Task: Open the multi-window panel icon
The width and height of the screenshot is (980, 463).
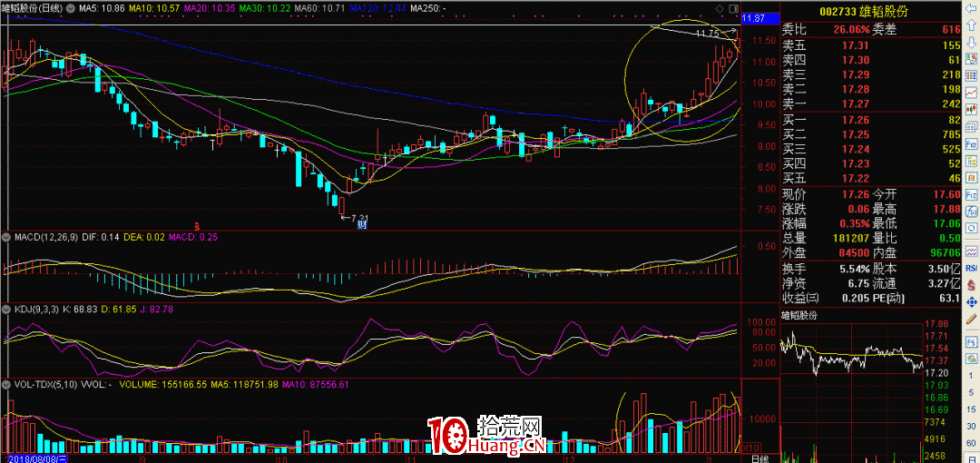Action: point(971,126)
